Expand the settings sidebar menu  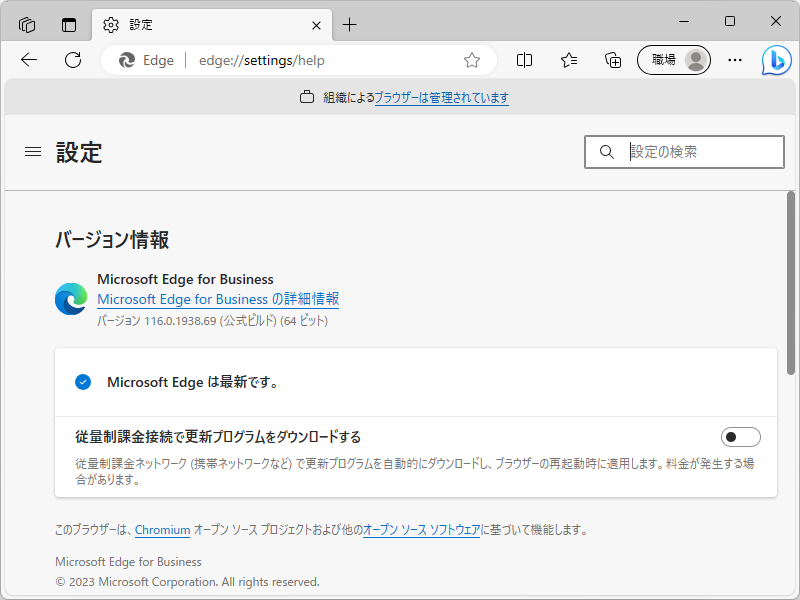[x=32, y=152]
